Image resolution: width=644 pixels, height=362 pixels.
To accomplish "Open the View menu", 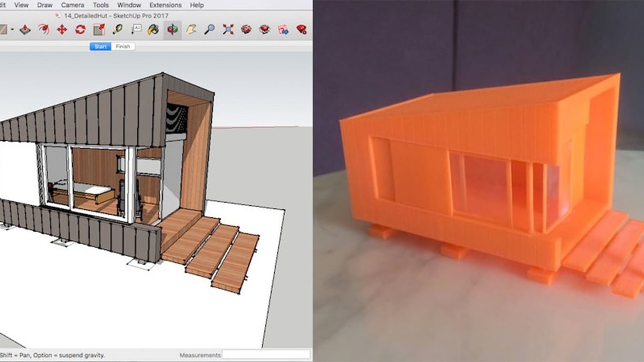I will (x=21, y=5).
